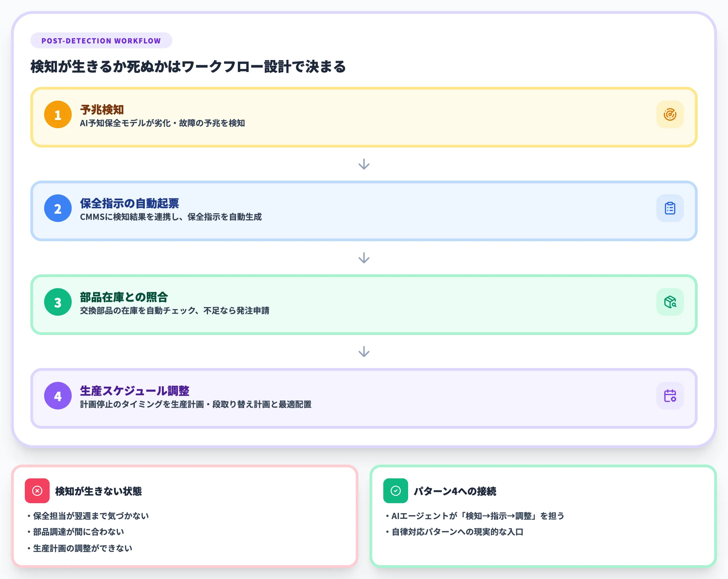Click the 予兆検知 step title
728x579 pixels.
click(102, 110)
